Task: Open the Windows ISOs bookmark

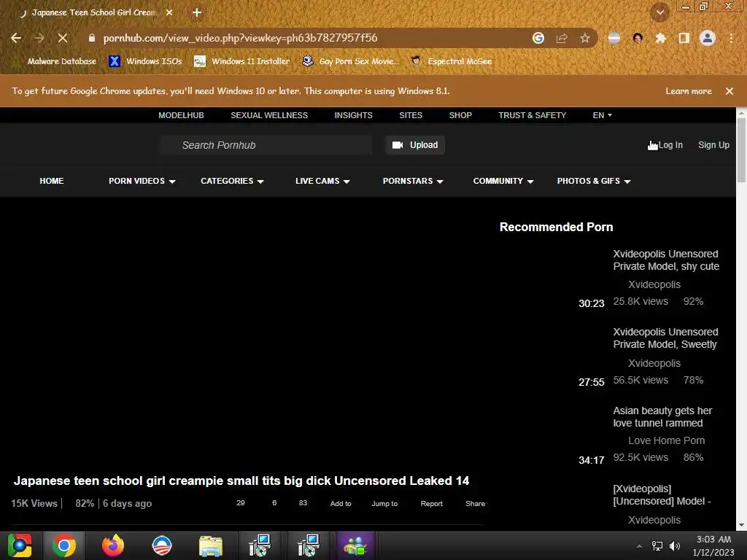Action: click(145, 61)
